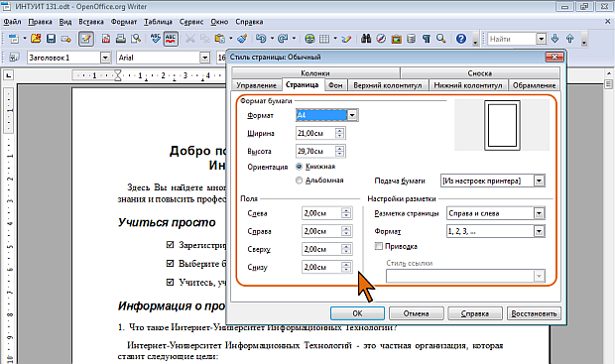Image resolution: width=615 pixels, height=364 pixels.
Task: Click the Найти search input field
Action: [512, 39]
